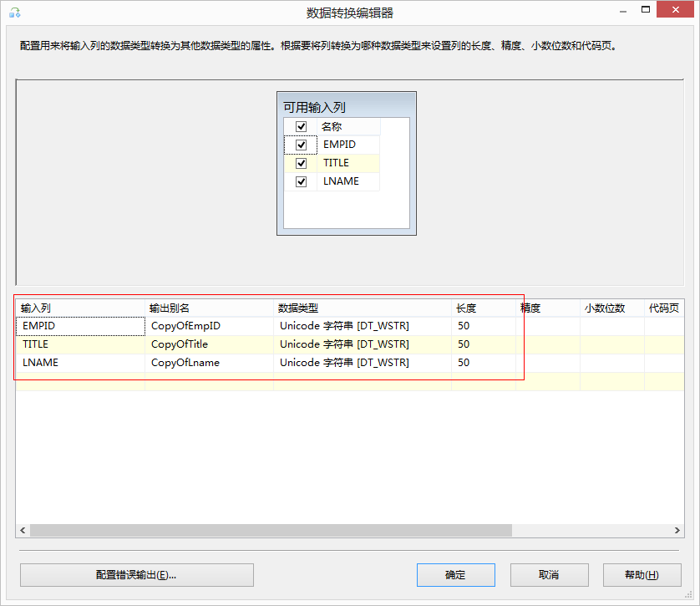Minimize the 数据转换编辑器 window
Screen dimensions: 700x606
623,10
